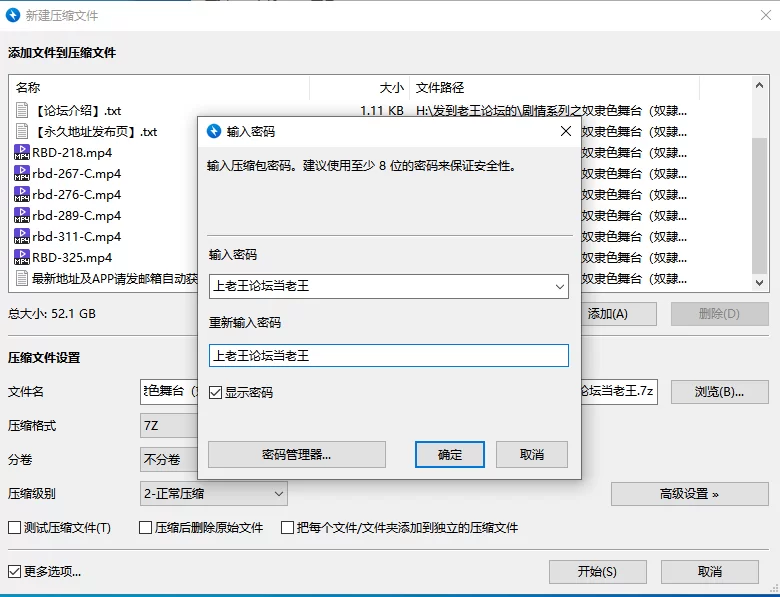780x597 pixels.
Task: Select the 【永久地址发布页】.txt file icon
Action: 22,131
